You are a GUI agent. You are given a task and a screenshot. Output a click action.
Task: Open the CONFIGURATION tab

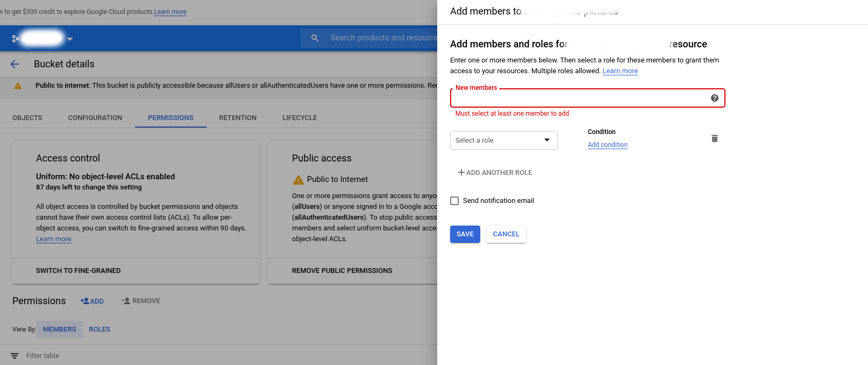tap(95, 118)
